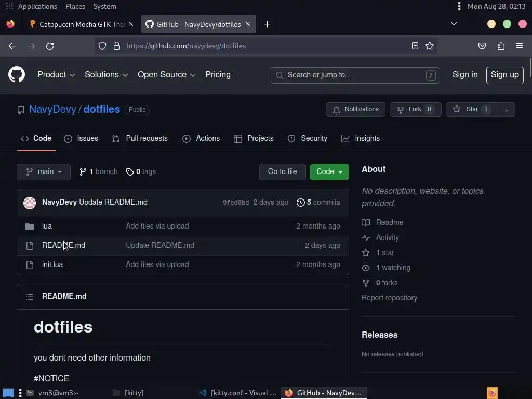This screenshot has height=399, width=532.
Task: Click Report repository link
Action: tap(389, 298)
